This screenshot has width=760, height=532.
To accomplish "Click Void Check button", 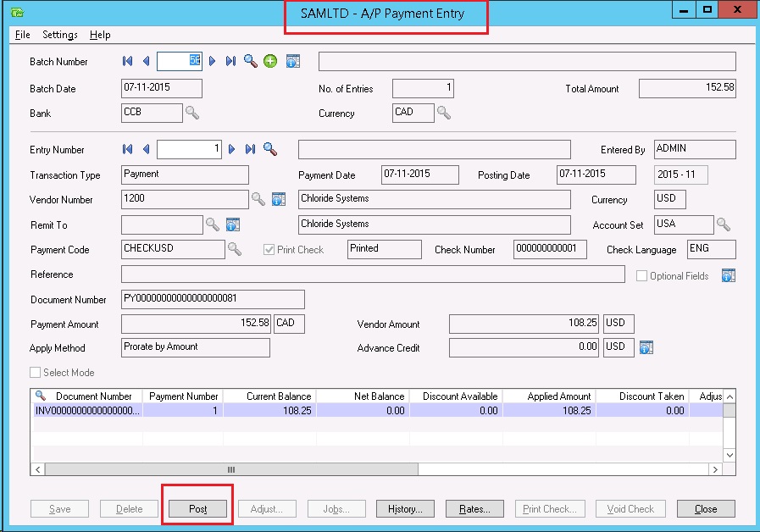I will tap(630, 509).
